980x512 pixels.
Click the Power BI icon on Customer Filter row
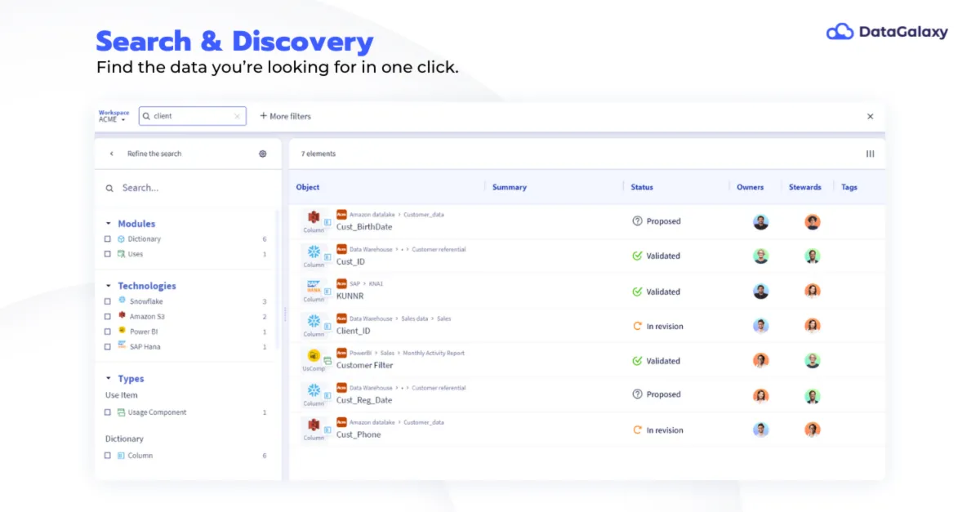tap(314, 356)
